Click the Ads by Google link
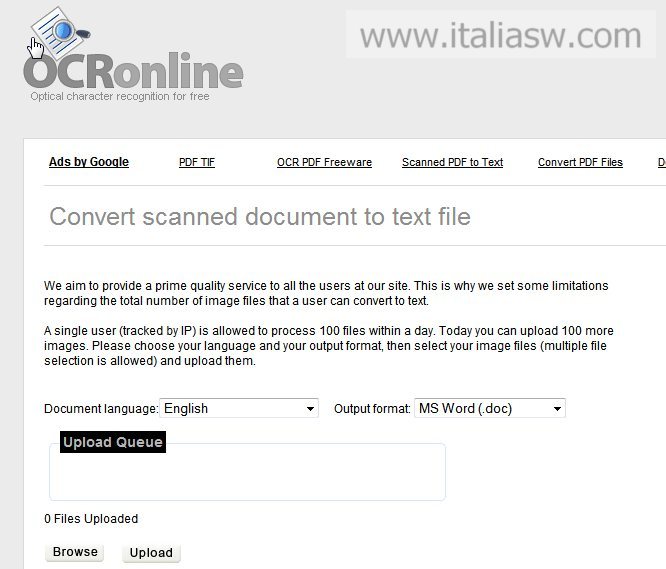666x569 pixels. click(89, 162)
